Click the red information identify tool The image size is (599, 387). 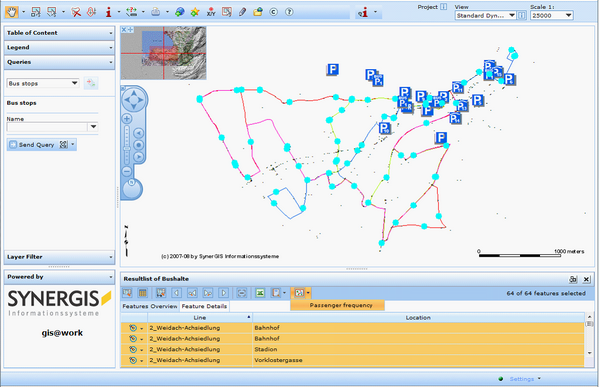pyautogui.click(x=108, y=12)
